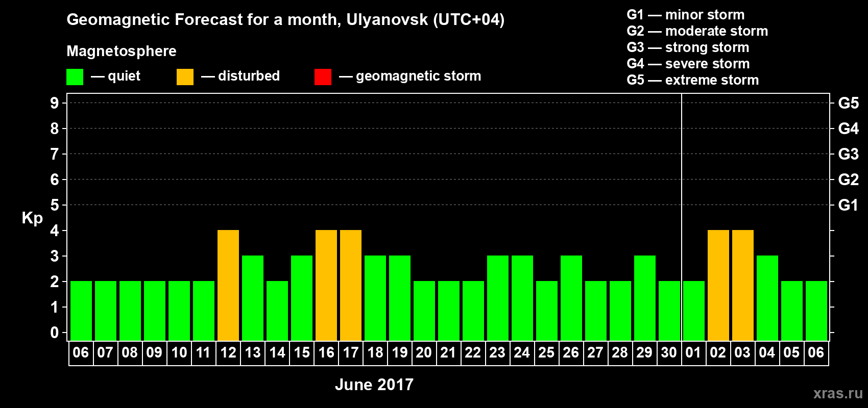This screenshot has height=408, width=868.
Task: Click the green quiet legend swatch
Action: (x=75, y=77)
